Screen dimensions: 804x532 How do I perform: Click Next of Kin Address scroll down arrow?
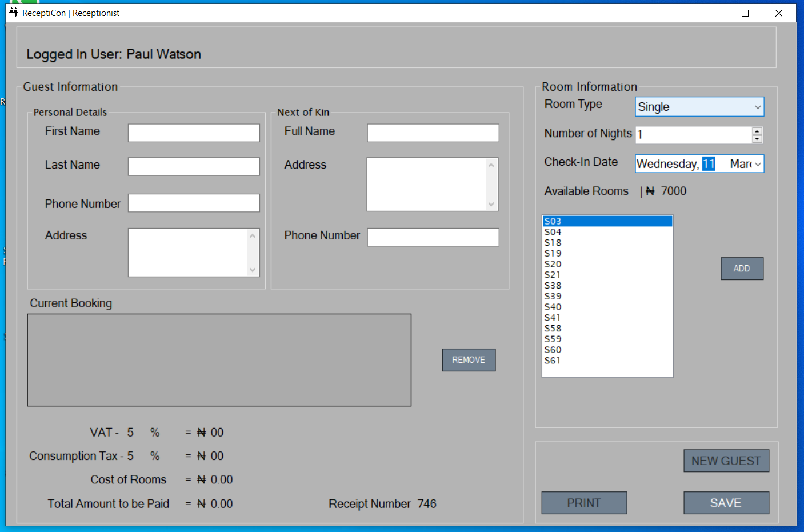[491, 204]
